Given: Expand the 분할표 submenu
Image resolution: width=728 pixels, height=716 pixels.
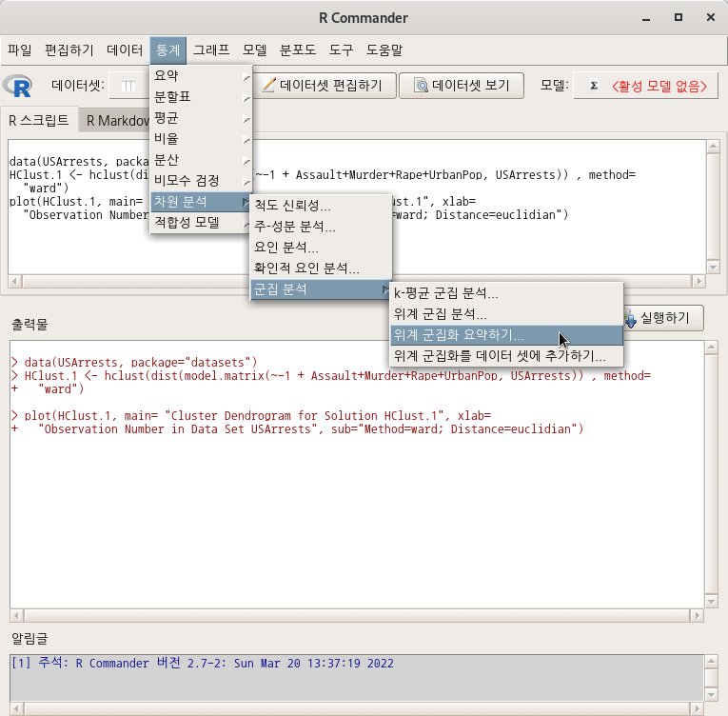Looking at the screenshot, I should coord(201,97).
